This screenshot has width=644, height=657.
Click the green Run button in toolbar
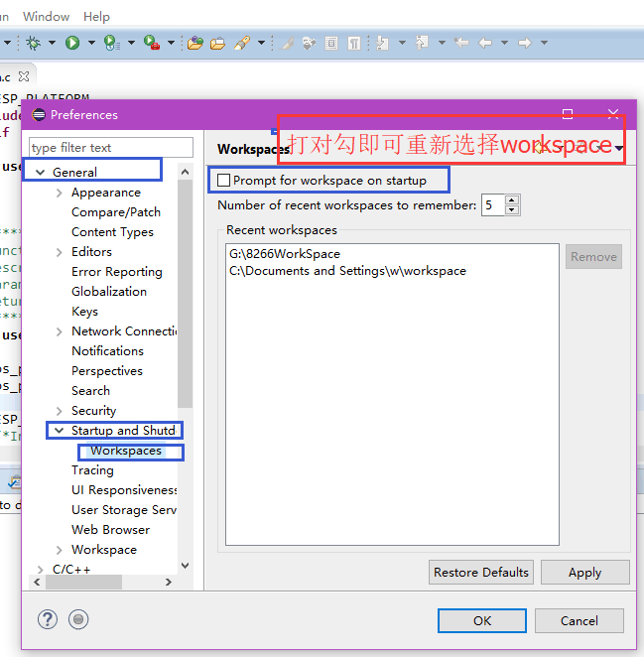coord(72,43)
